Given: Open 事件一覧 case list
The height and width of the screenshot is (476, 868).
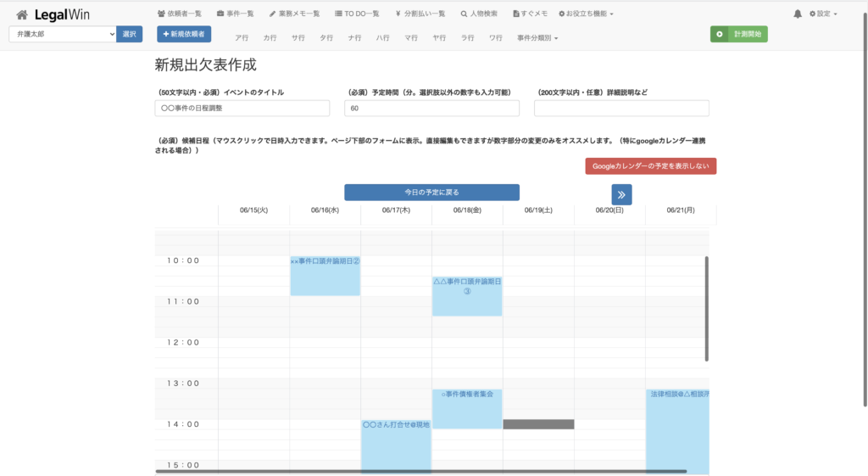Looking at the screenshot, I should [x=236, y=14].
